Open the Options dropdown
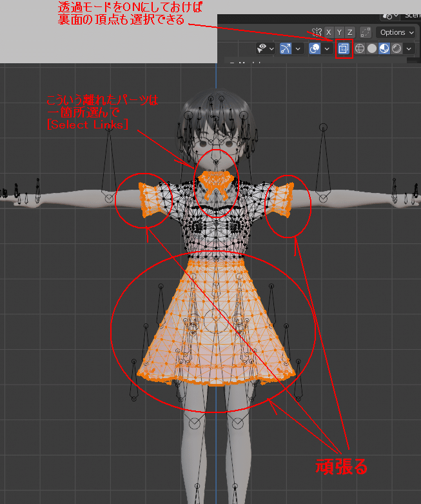421x504 pixels. click(397, 32)
